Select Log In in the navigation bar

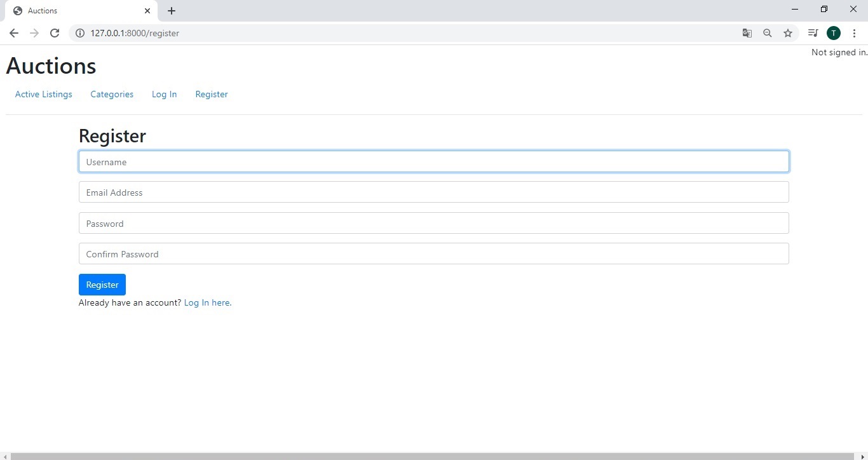(x=164, y=94)
